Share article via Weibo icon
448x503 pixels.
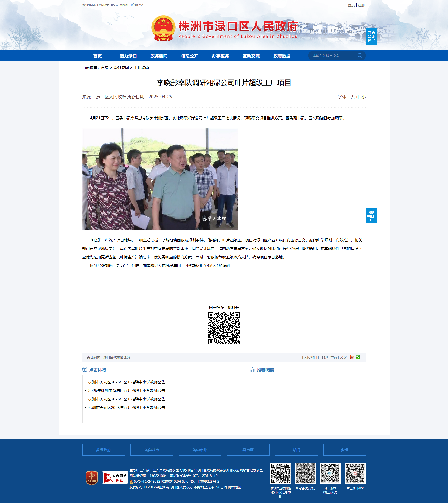352,357
